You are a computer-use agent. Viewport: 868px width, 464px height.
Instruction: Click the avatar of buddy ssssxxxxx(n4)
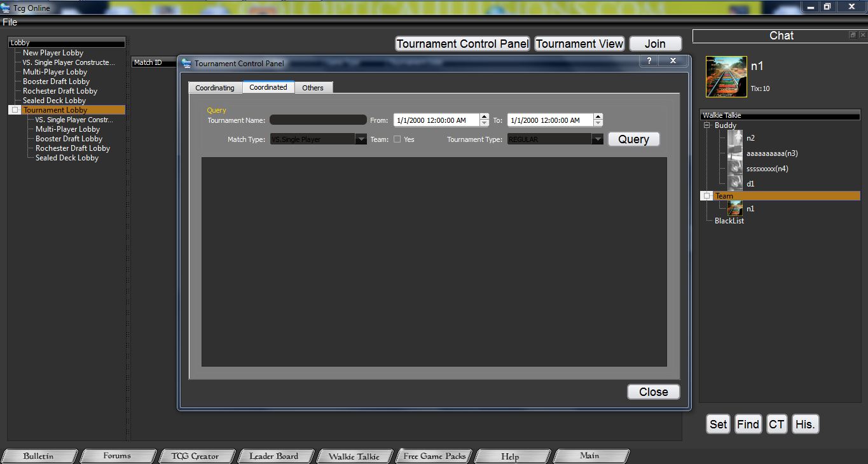point(735,169)
